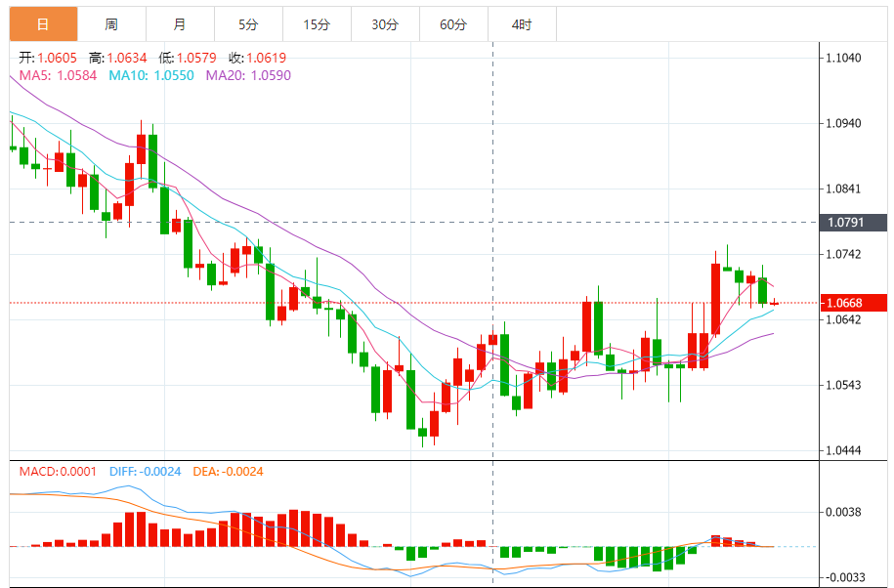
Task: Click the 1.0940 price axis label
Action: 844,123
